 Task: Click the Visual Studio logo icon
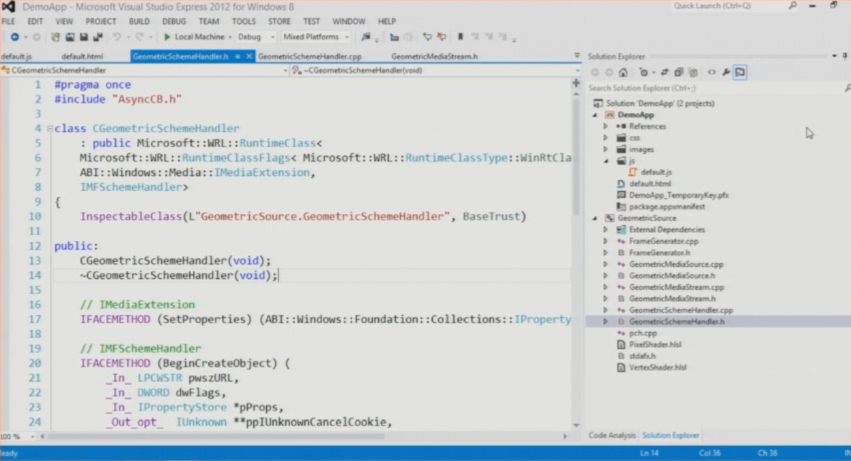coord(8,7)
